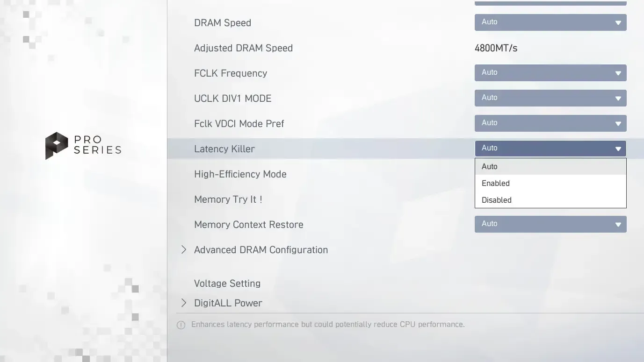644x362 pixels.
Task: Open the FCLK Frequency dropdown
Action: [550, 73]
